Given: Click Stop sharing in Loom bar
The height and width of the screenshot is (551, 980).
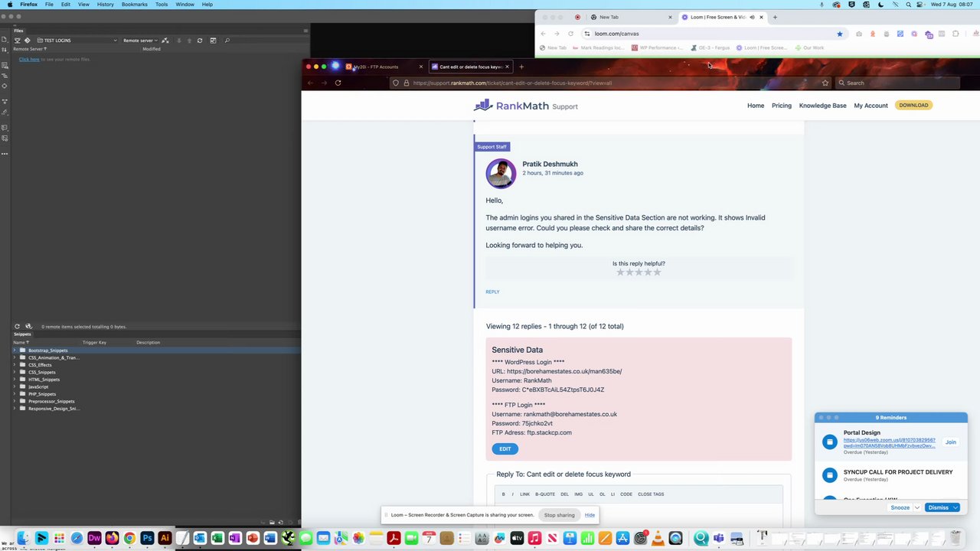Looking at the screenshot, I should [559, 515].
